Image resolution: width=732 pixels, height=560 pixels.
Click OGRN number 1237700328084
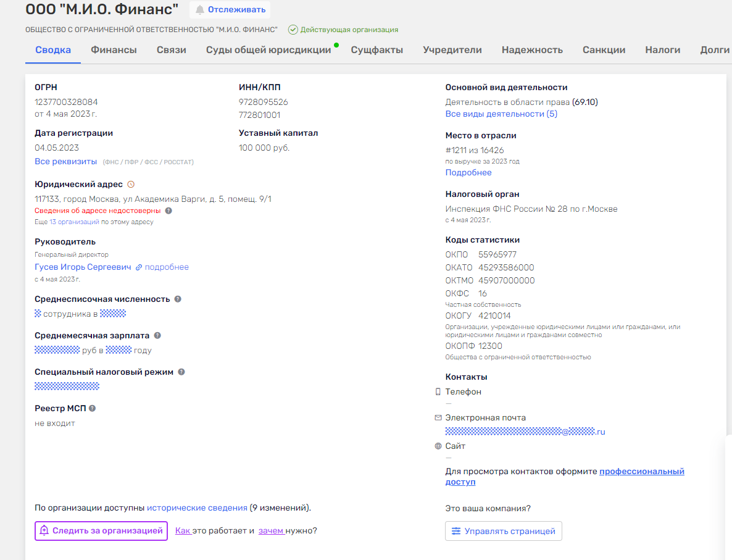(x=66, y=102)
